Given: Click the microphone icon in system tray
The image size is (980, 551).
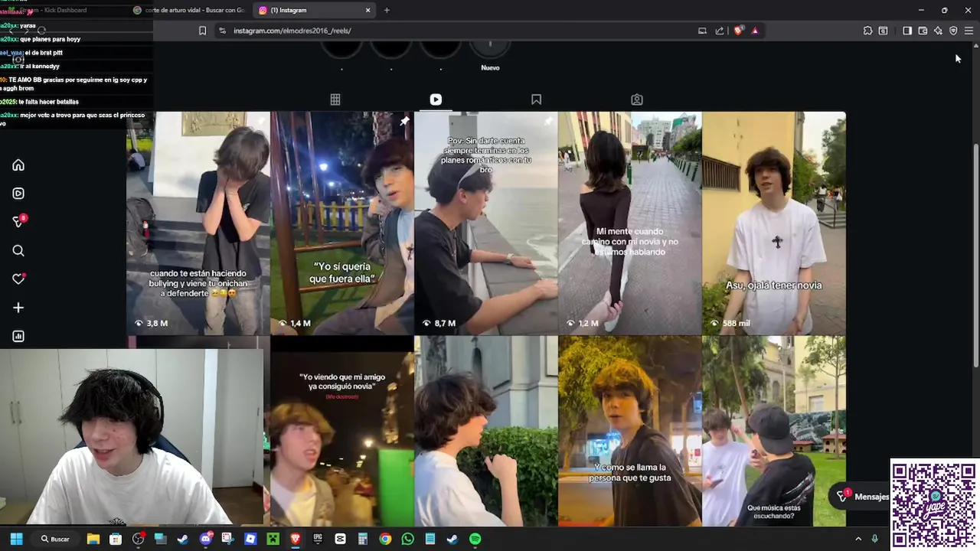Looking at the screenshot, I should point(875,539).
